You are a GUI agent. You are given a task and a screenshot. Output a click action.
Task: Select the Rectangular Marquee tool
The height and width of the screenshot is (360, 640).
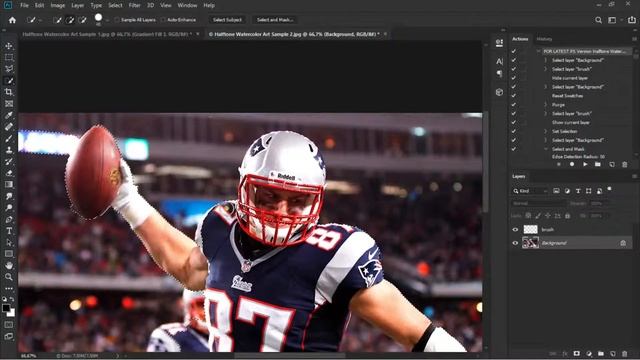(9, 58)
